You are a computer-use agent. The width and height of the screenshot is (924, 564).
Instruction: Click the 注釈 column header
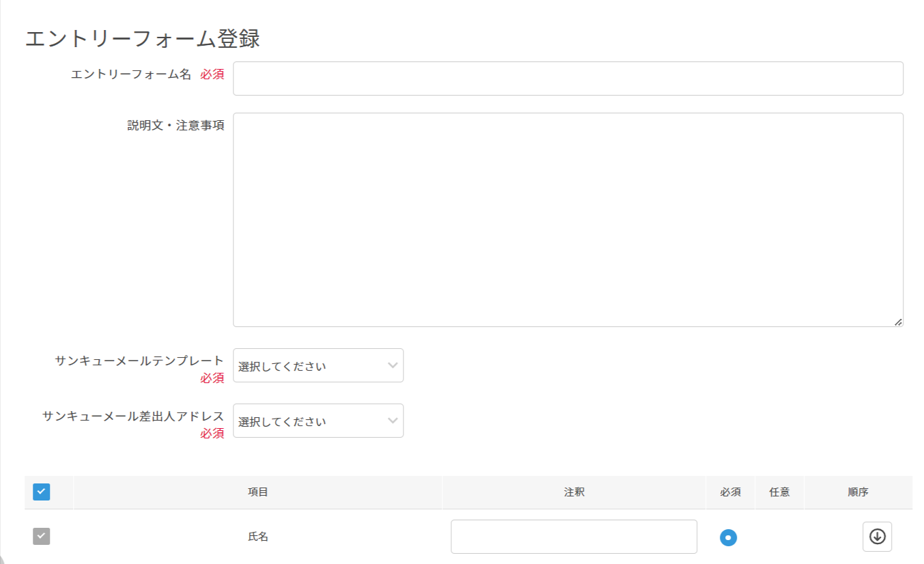point(574,492)
